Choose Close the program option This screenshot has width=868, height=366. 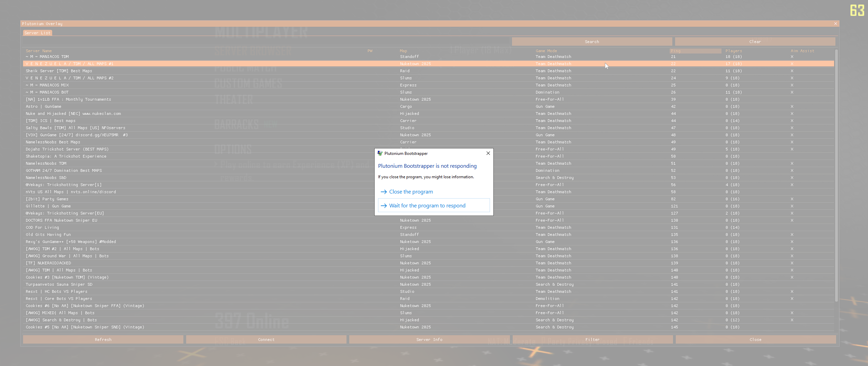(x=411, y=192)
